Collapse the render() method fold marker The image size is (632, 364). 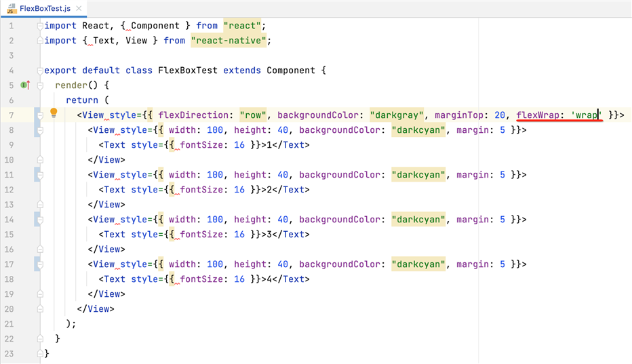pos(41,85)
